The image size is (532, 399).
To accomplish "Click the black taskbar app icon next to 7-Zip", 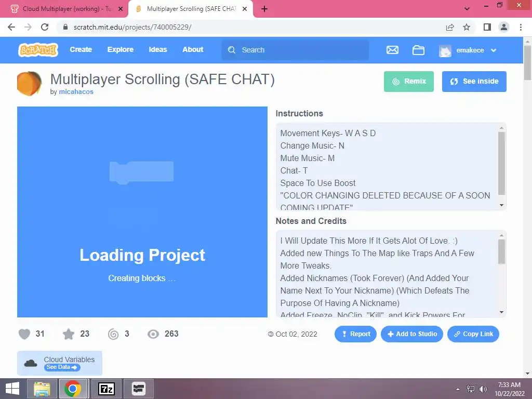I will (x=138, y=389).
